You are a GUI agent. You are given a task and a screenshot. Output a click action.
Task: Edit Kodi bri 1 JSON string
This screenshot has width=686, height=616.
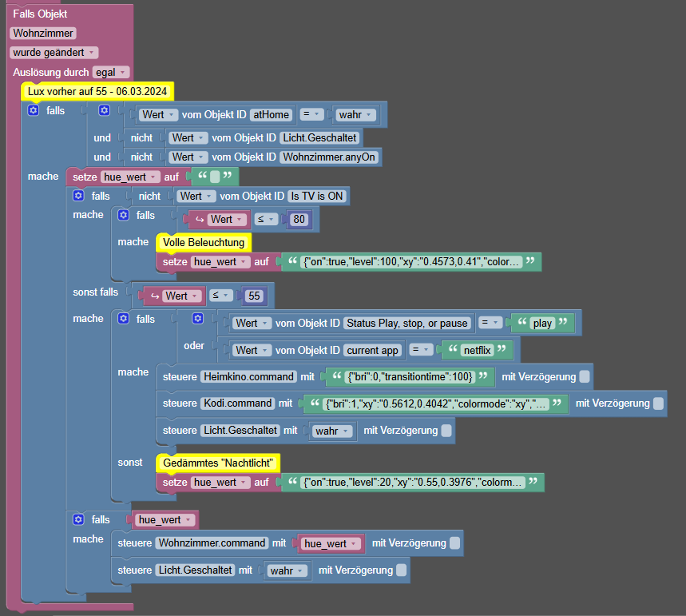(435, 403)
